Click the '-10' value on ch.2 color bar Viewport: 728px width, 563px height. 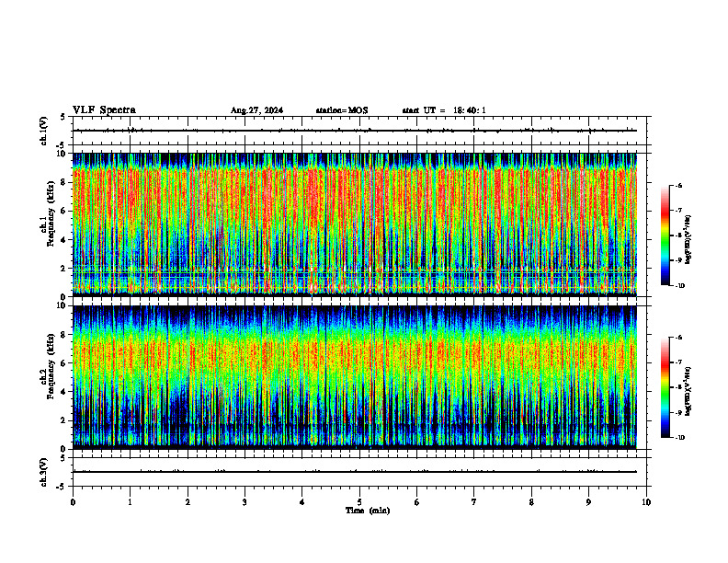pos(679,438)
